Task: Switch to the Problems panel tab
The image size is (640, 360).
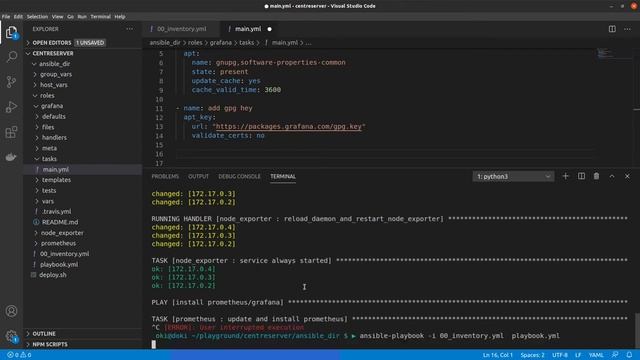Action: pos(165,176)
